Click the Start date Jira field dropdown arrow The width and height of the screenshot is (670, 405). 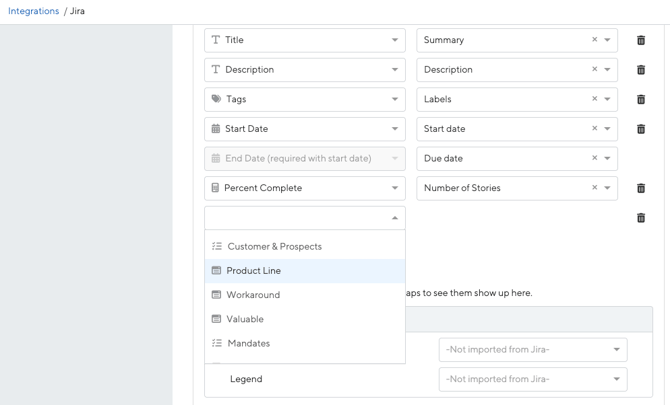tap(607, 129)
